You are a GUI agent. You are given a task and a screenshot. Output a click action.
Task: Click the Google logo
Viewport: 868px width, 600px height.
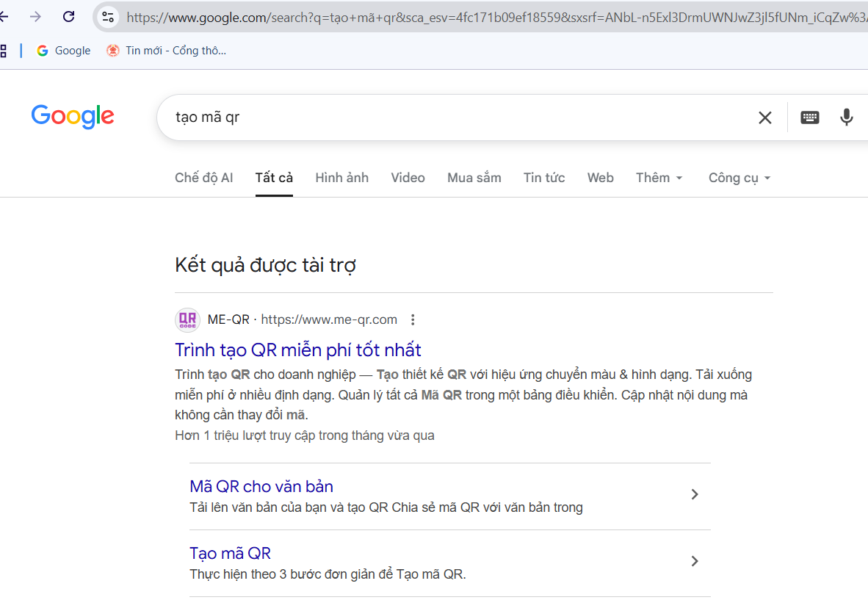pyautogui.click(x=73, y=116)
